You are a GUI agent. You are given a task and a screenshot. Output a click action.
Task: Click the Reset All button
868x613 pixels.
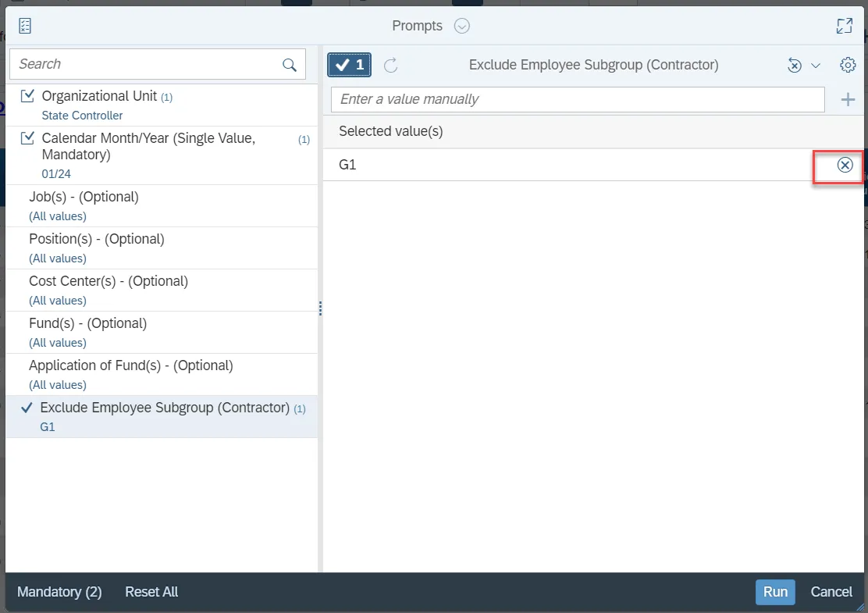151,592
